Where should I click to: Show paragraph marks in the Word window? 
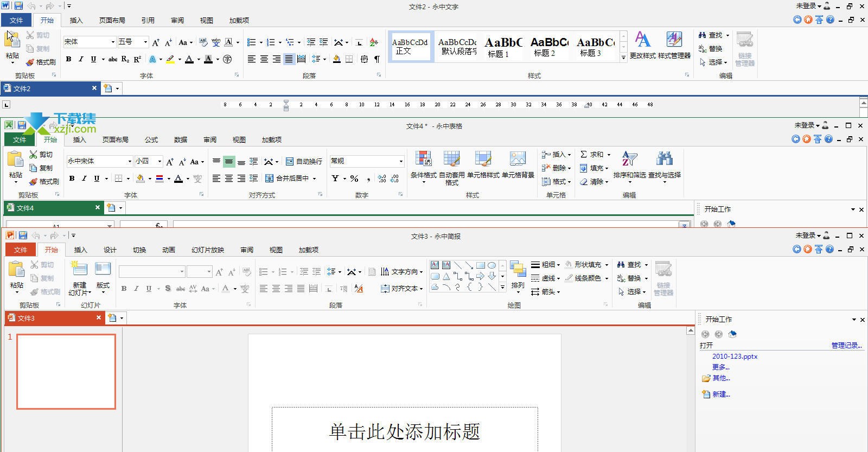coord(376,59)
